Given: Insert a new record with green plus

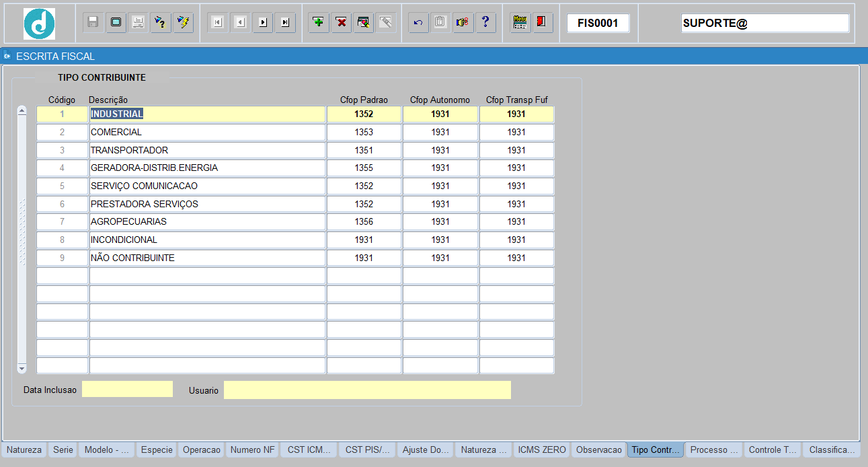Looking at the screenshot, I should click(319, 22).
